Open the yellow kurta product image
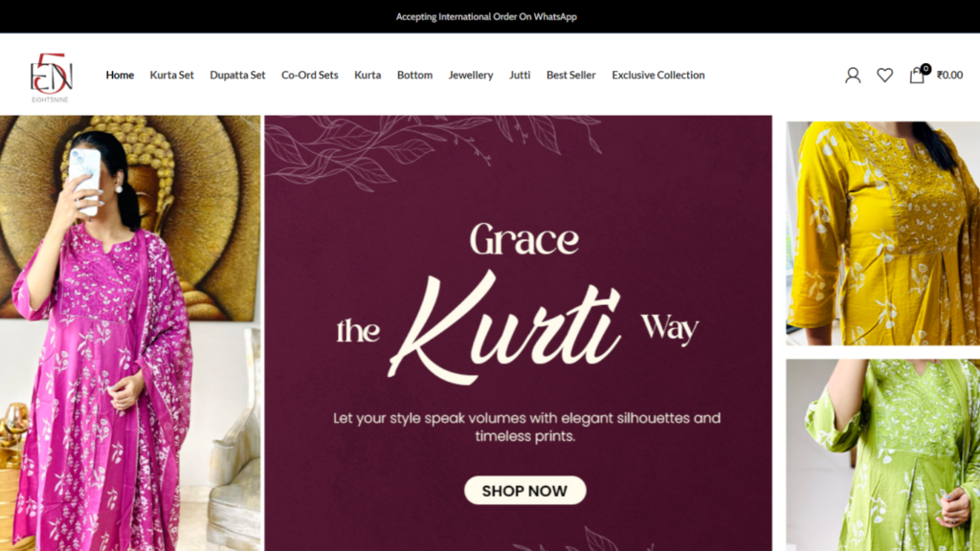 click(x=882, y=233)
